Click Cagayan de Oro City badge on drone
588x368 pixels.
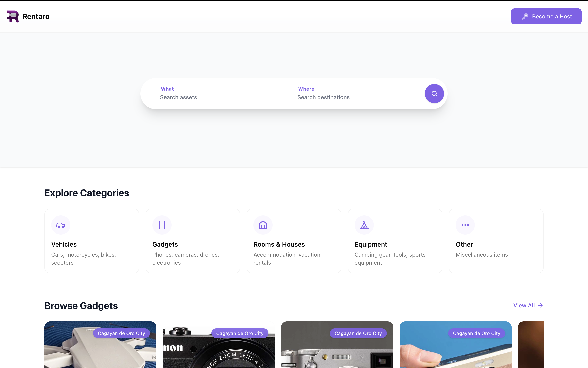[x=121, y=333]
